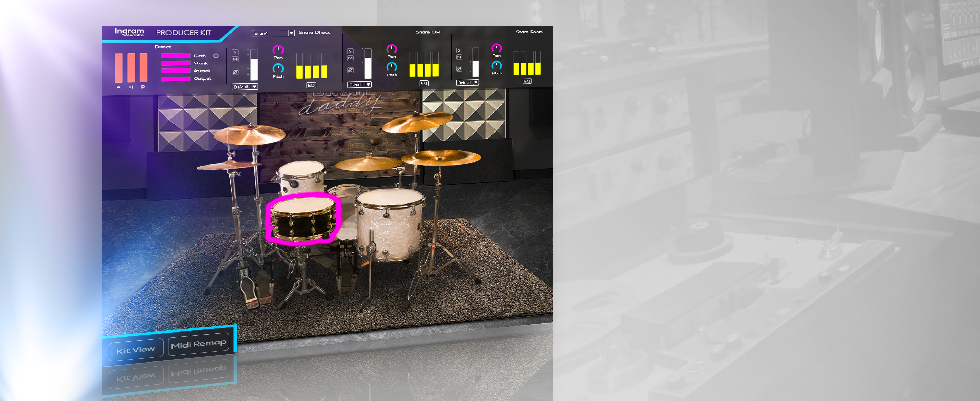
Task: Click the ride cymbal in the center
Action: 368,164
